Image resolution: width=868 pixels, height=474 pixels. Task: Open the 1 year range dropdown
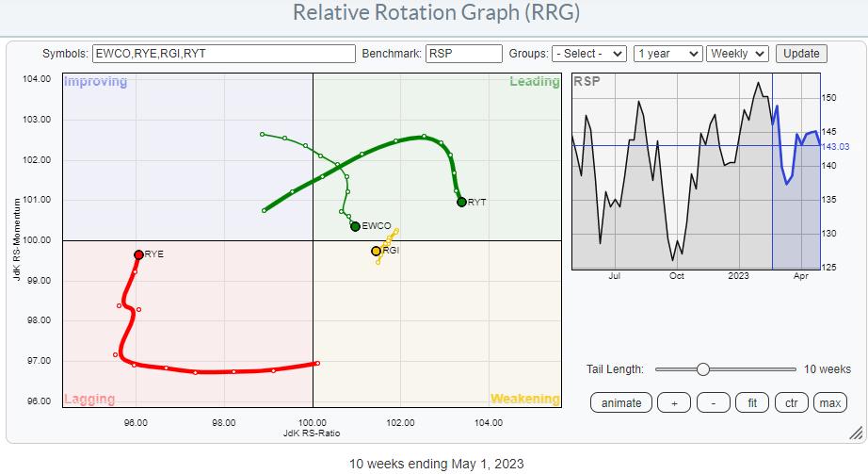pyautogui.click(x=667, y=54)
